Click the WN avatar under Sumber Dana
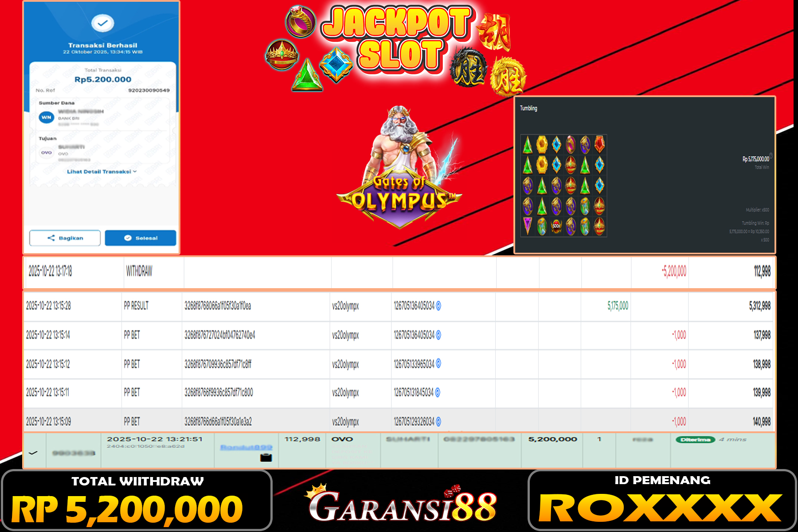The image size is (798, 532). click(x=47, y=117)
